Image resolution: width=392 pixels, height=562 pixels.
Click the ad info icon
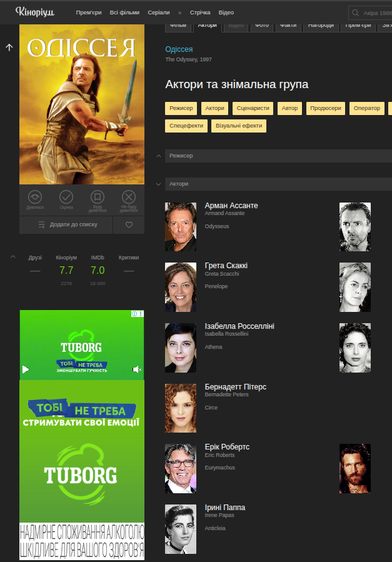point(134,314)
